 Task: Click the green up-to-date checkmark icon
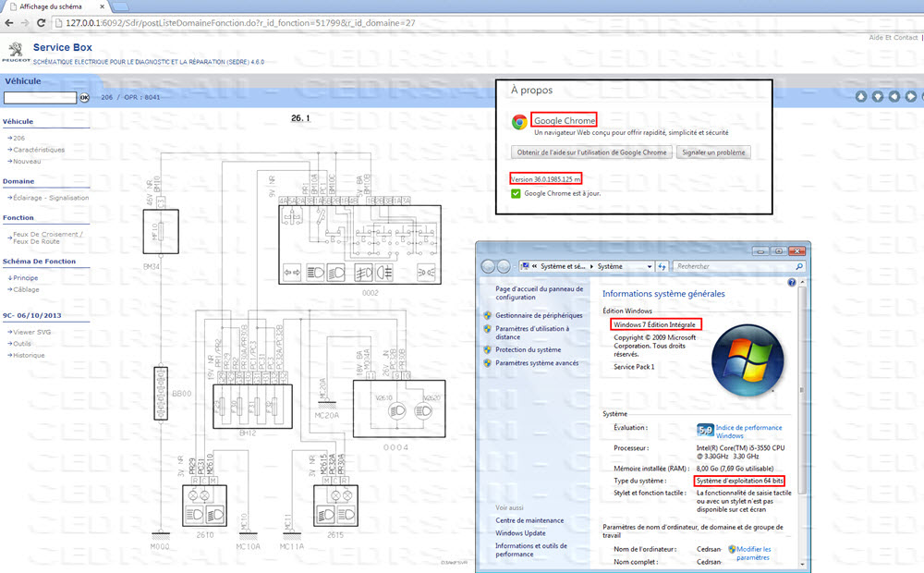516,193
